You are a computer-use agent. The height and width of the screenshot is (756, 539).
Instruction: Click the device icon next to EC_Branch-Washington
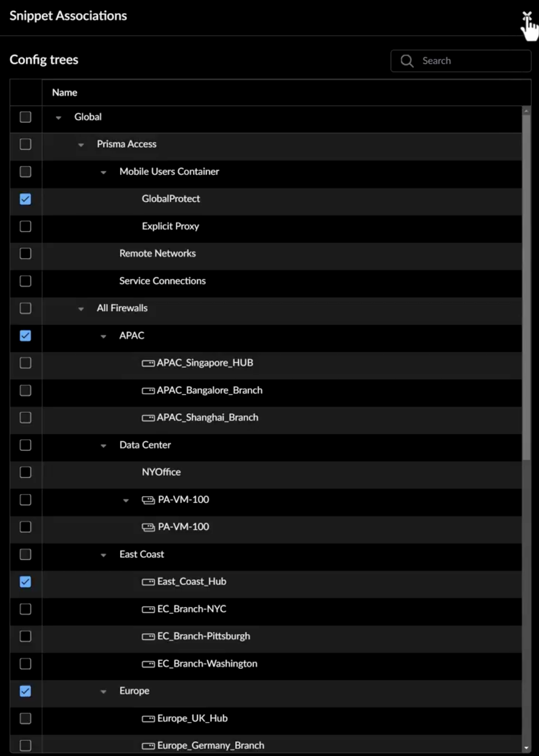(148, 664)
